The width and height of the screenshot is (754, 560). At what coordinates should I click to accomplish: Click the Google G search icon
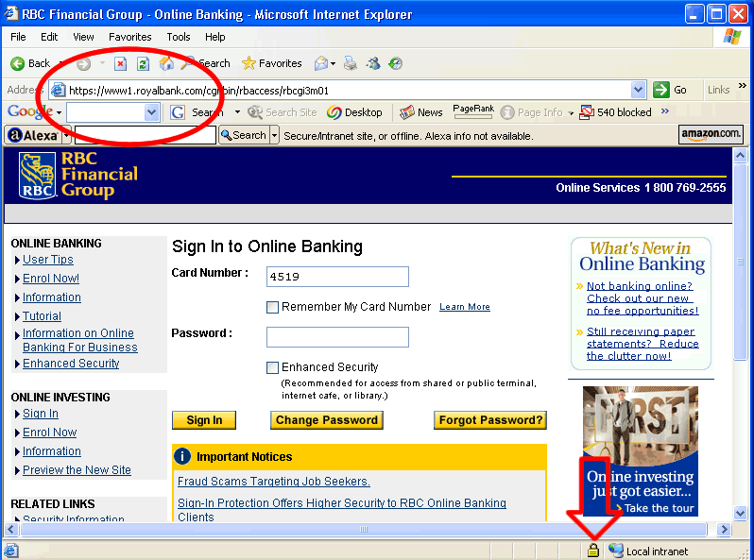coord(178,112)
